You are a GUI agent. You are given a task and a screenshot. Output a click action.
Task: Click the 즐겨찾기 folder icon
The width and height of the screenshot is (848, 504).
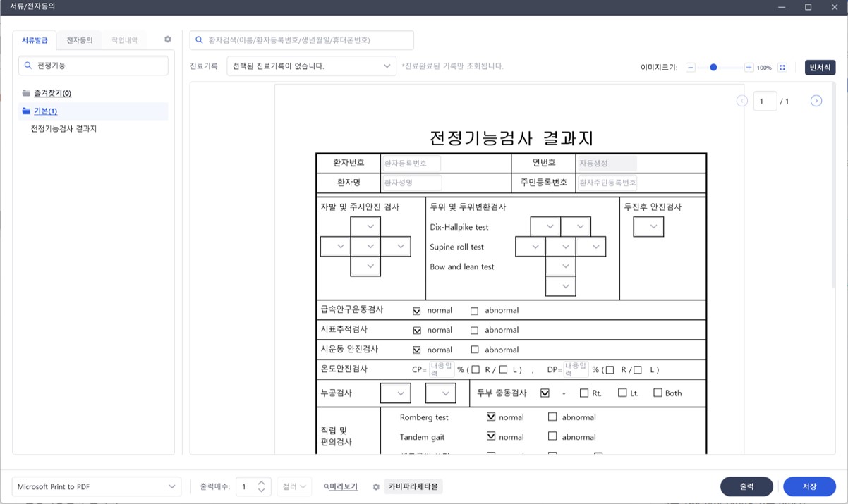click(25, 92)
